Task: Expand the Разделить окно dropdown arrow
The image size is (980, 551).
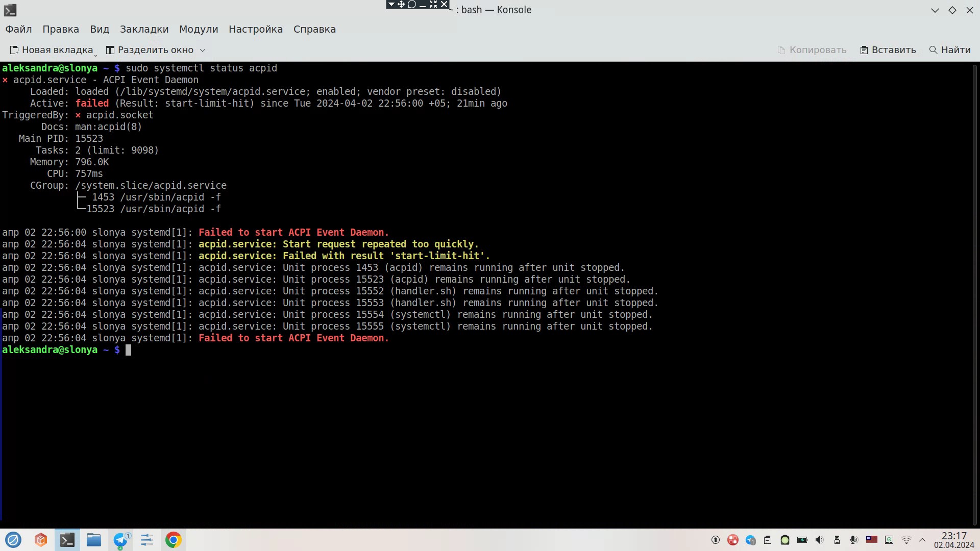Action: pos(203,50)
